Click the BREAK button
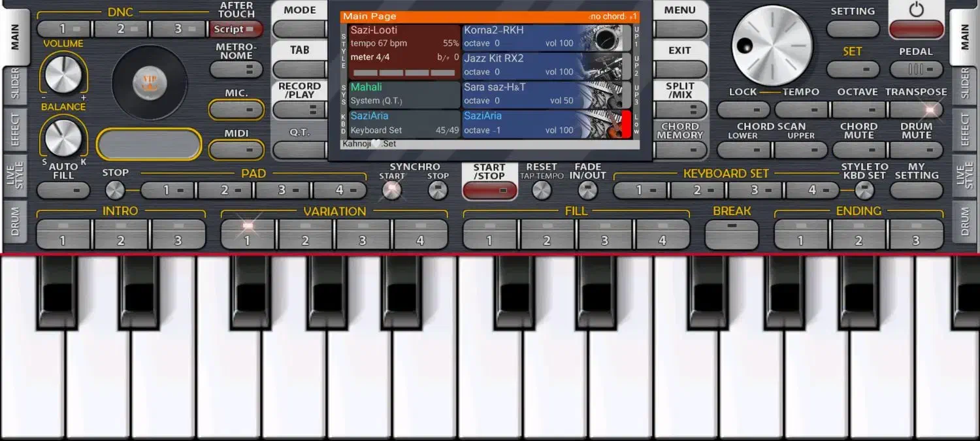The image size is (980, 441). 732,233
